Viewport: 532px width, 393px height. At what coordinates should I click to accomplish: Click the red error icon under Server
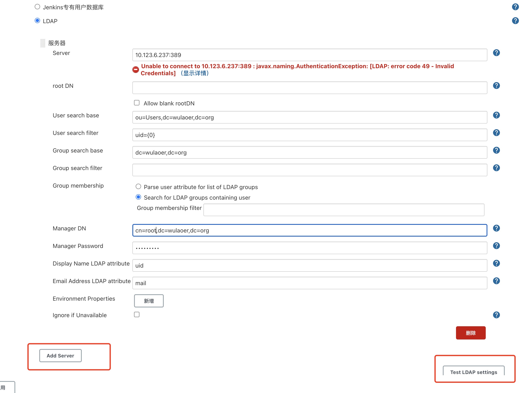(x=135, y=69)
